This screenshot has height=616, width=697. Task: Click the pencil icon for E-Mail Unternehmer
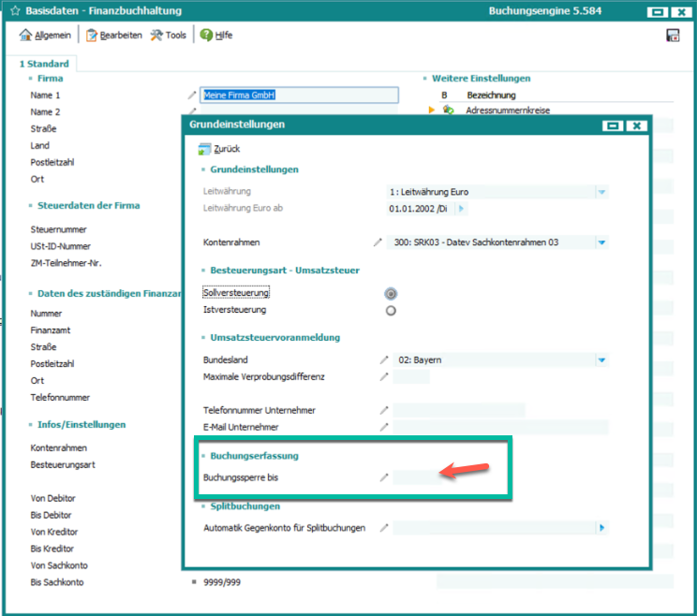pos(383,427)
